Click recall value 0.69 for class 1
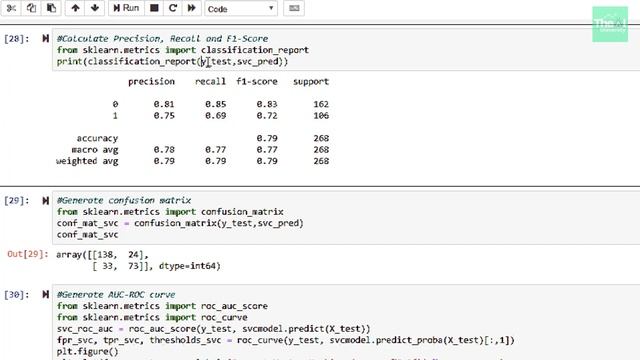 click(216, 116)
